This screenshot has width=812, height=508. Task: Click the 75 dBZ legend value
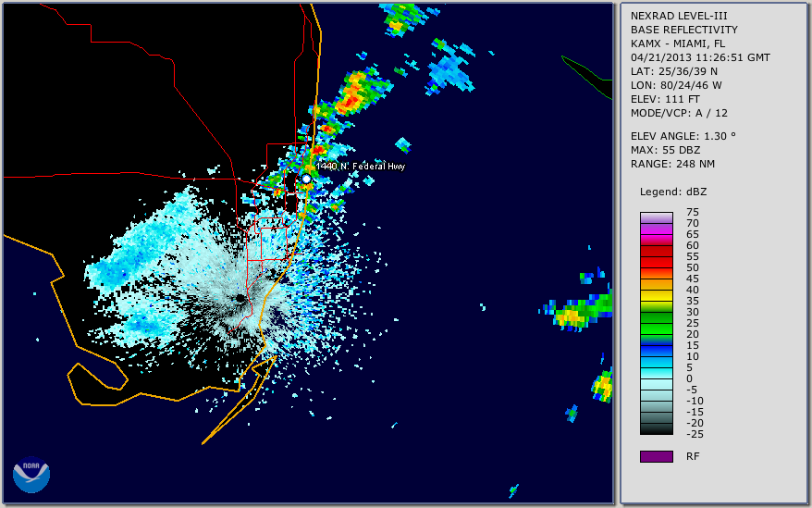pyautogui.click(x=693, y=212)
